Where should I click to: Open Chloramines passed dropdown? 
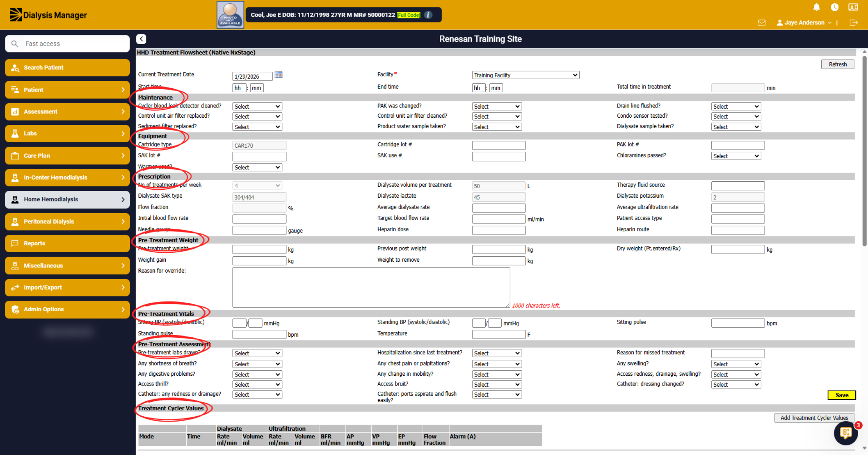[x=736, y=156]
